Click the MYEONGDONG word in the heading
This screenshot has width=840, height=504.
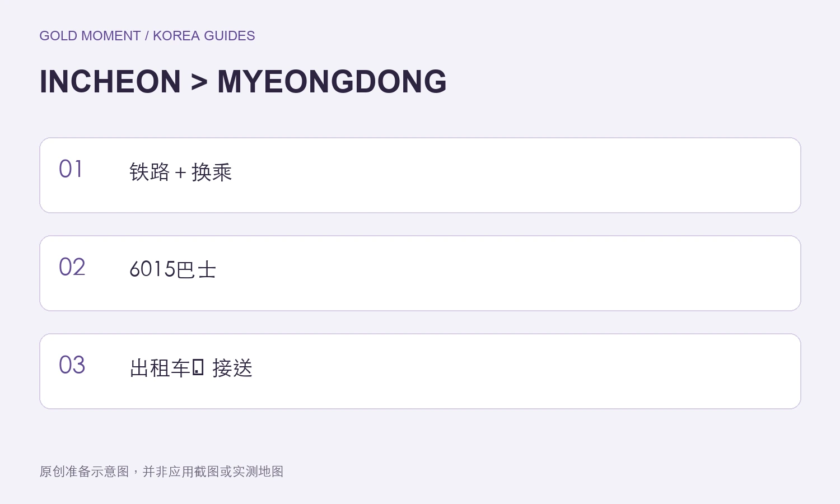point(332,82)
